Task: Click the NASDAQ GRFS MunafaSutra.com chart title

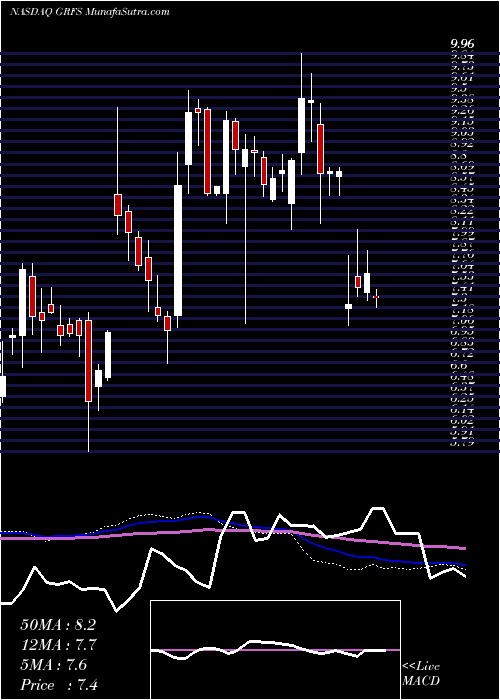Action: click(x=90, y=11)
